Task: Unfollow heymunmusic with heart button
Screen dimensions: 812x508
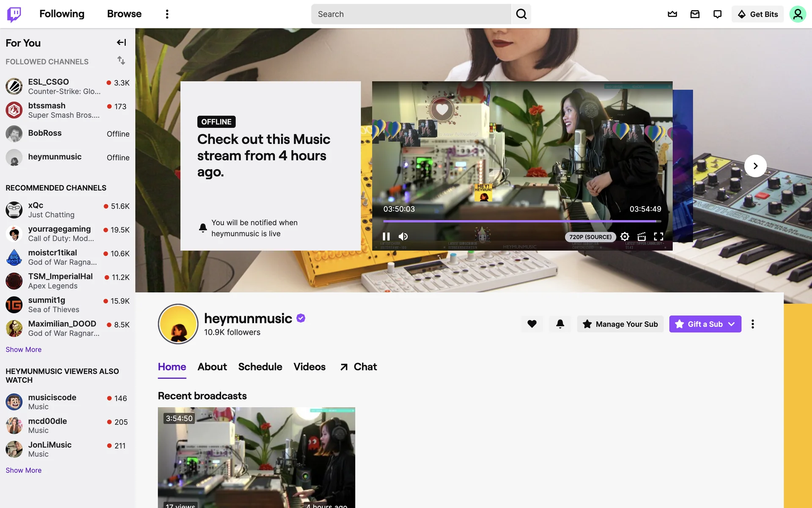Action: [532, 324]
